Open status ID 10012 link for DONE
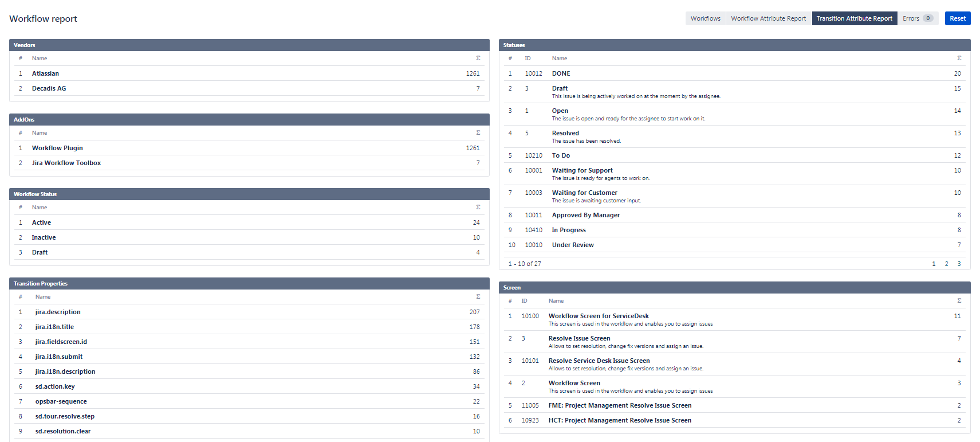The image size is (980, 442). [533, 73]
